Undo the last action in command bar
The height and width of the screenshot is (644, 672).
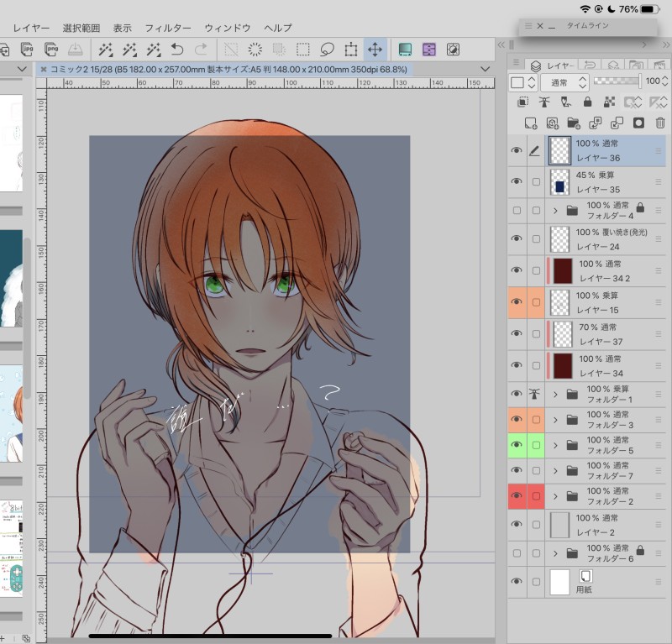click(x=177, y=50)
